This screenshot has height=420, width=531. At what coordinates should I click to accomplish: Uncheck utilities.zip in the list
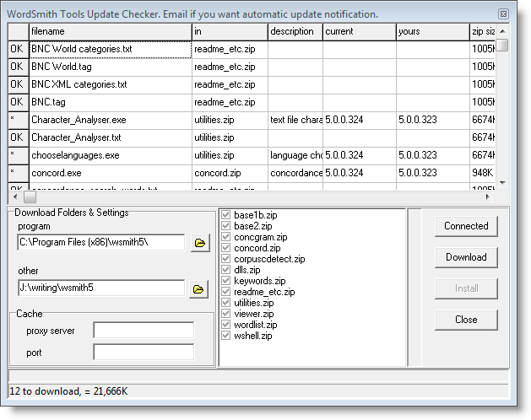[x=225, y=303]
